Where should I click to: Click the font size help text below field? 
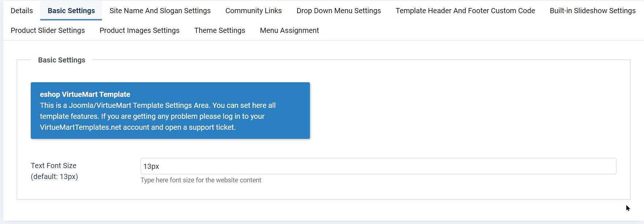(201, 180)
